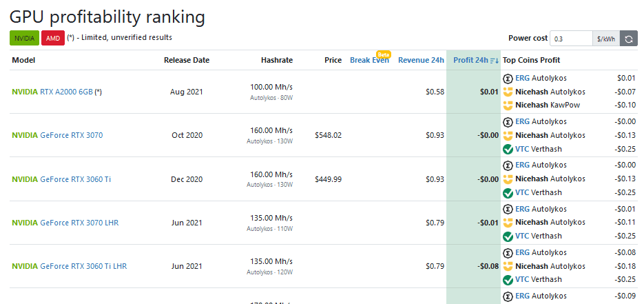Click Nicehash Autolykos icon in RTX 3070 row
The image size is (644, 304).
[508, 135]
